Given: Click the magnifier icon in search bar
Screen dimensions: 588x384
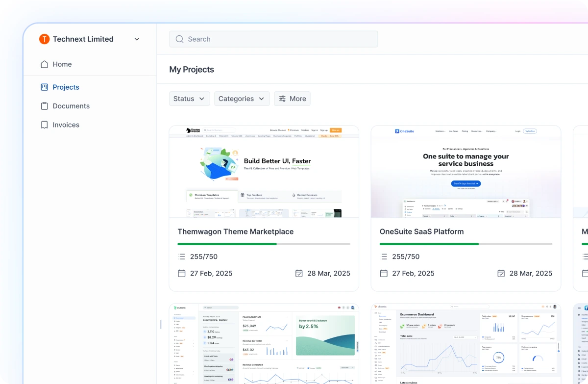Looking at the screenshot, I should [179, 39].
